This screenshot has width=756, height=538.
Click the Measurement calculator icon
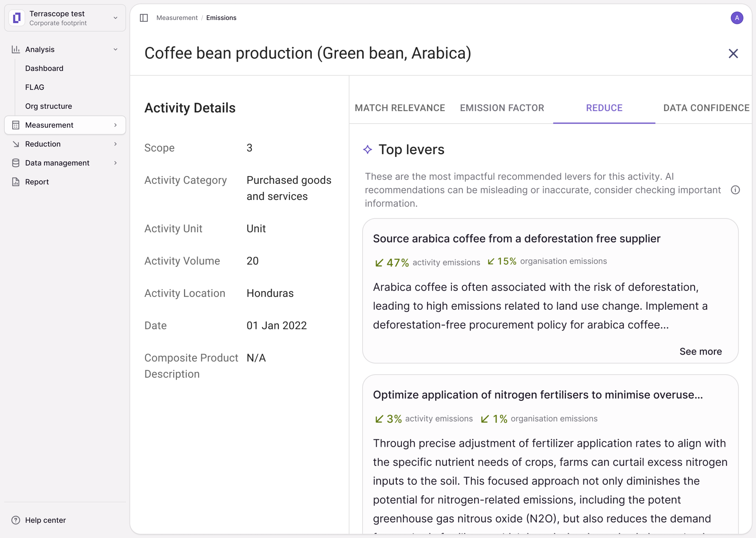tap(15, 125)
